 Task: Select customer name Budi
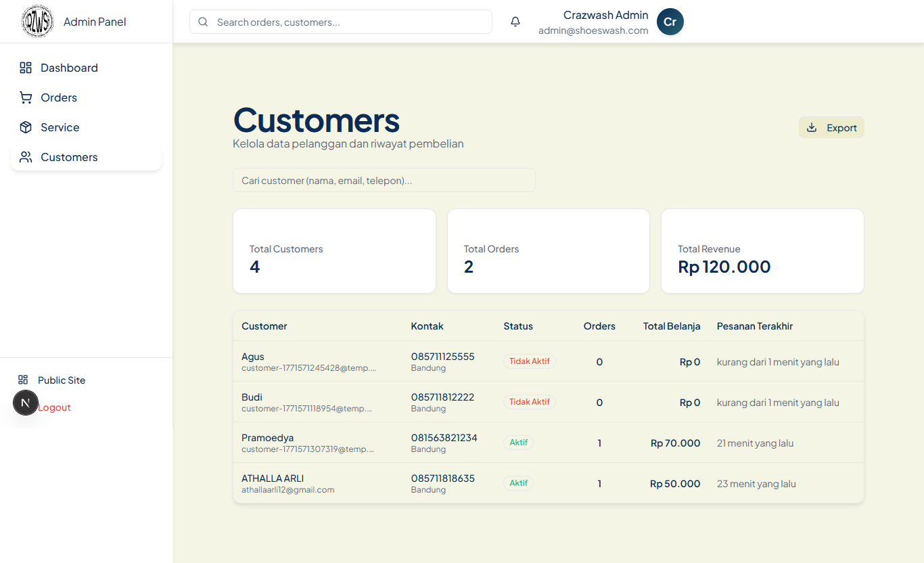click(x=252, y=397)
